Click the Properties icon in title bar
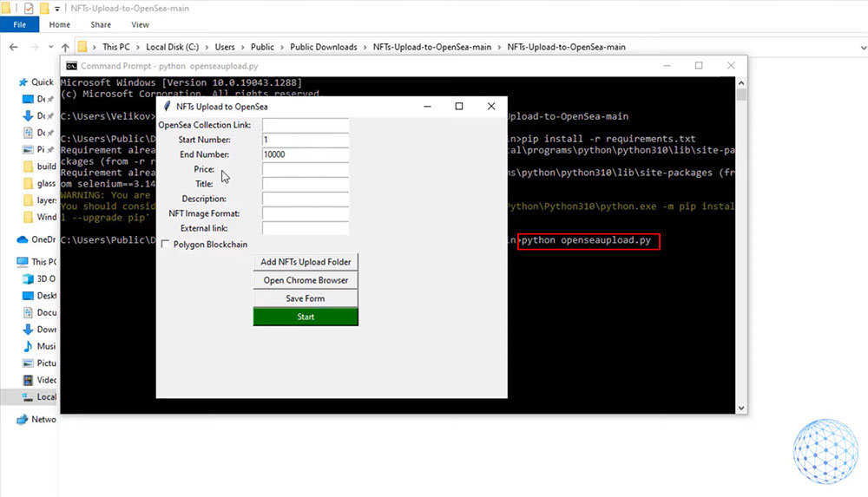Viewport: 868px width, 497px height. 29,9
